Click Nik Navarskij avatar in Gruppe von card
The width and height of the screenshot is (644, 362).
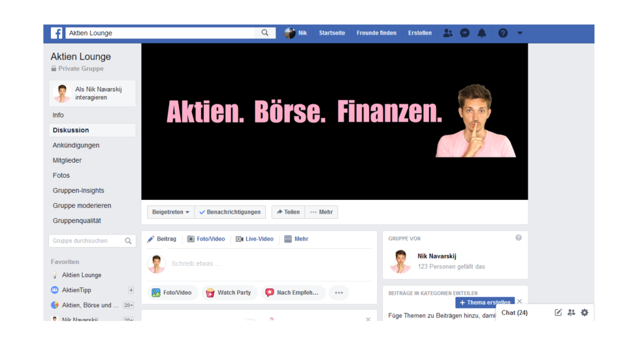pos(401,261)
